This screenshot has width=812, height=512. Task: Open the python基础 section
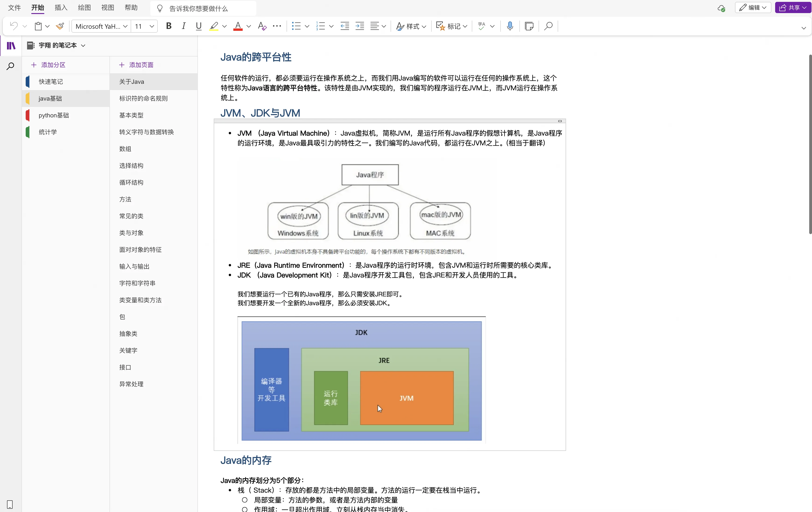(66, 115)
